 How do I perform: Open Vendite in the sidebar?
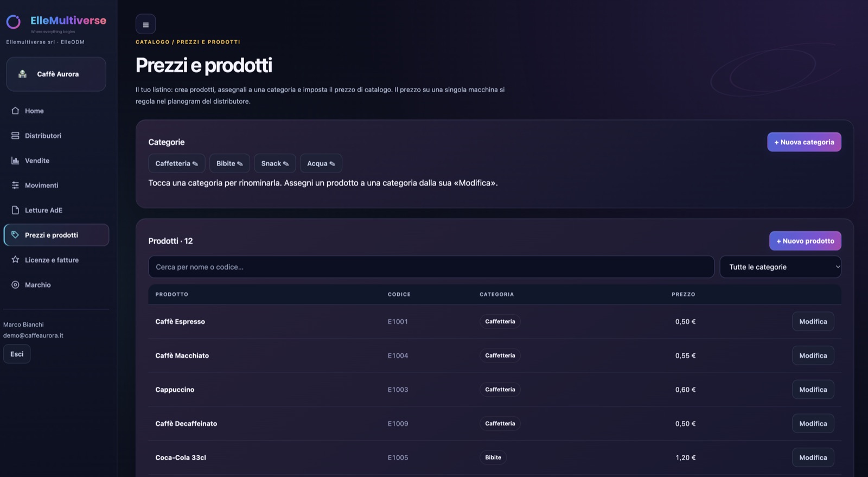pyautogui.click(x=56, y=161)
